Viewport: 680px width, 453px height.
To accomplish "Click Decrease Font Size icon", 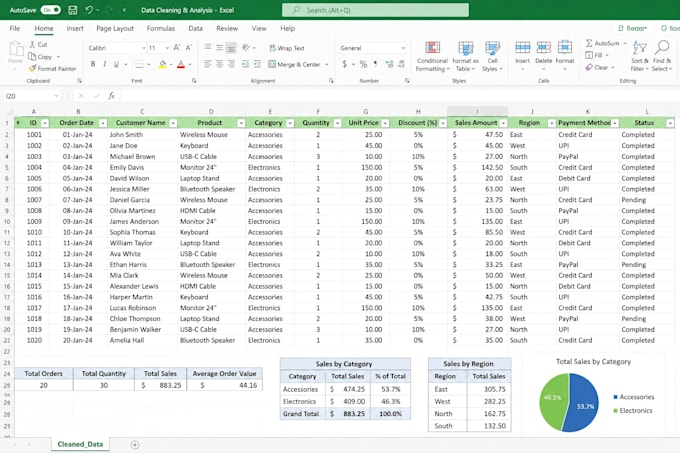I will (188, 48).
